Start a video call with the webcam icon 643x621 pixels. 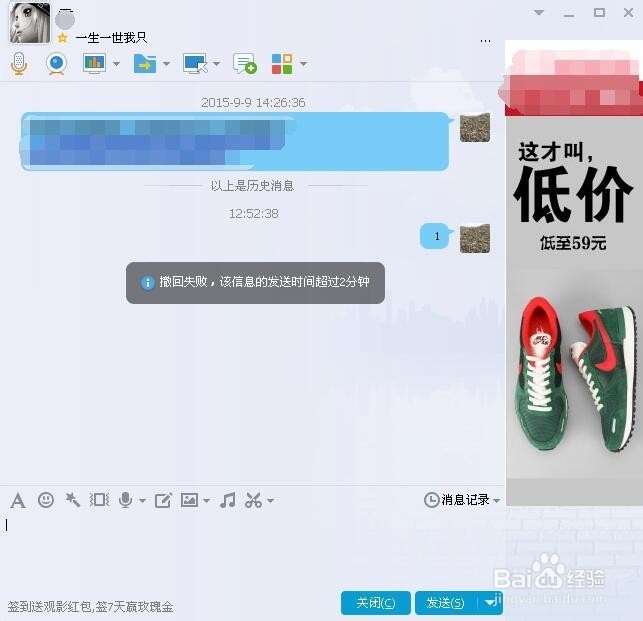click(x=56, y=64)
